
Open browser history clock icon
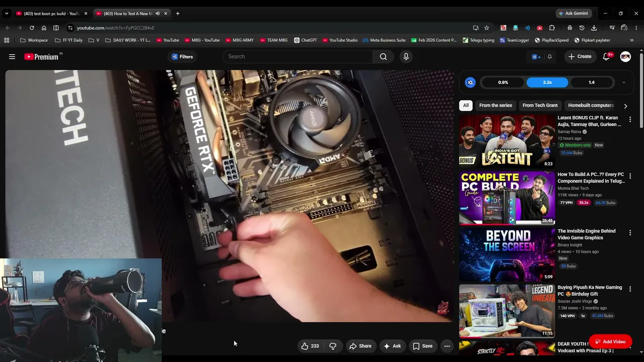click(582, 28)
